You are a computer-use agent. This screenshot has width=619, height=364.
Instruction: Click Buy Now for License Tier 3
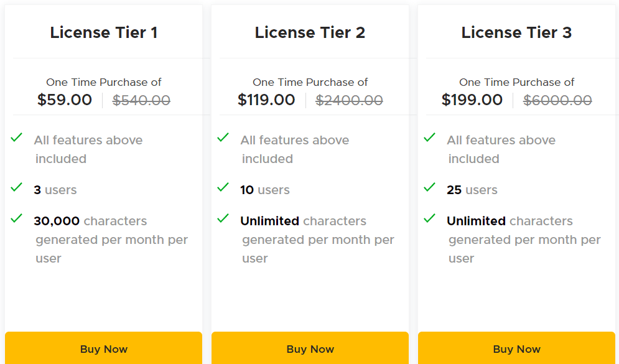[x=516, y=348]
